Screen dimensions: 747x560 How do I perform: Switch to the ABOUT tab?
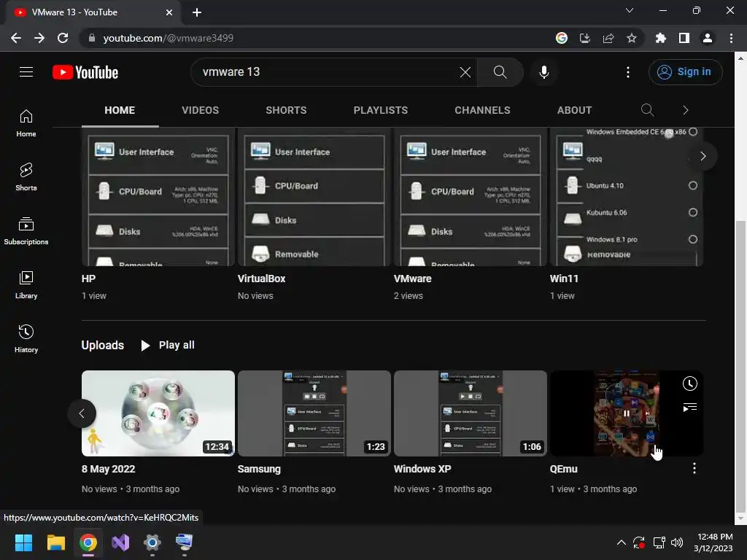[574, 111]
